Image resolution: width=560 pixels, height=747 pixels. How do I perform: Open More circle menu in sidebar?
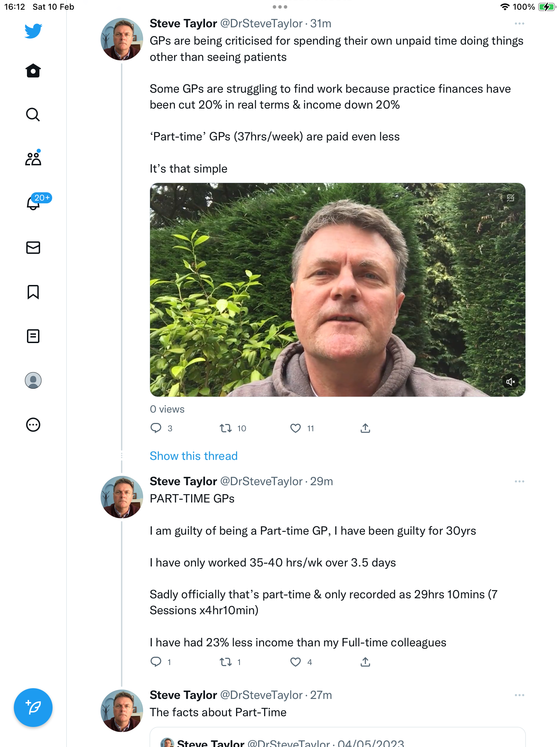coord(33,425)
